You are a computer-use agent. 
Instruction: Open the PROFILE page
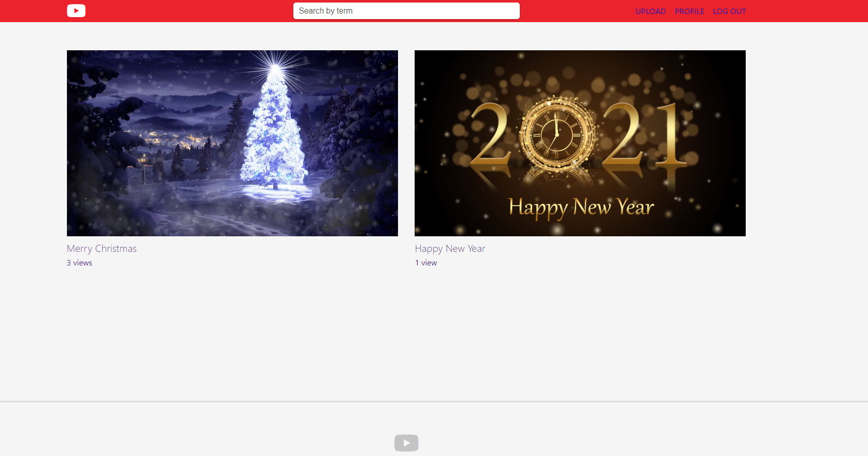[x=689, y=11]
